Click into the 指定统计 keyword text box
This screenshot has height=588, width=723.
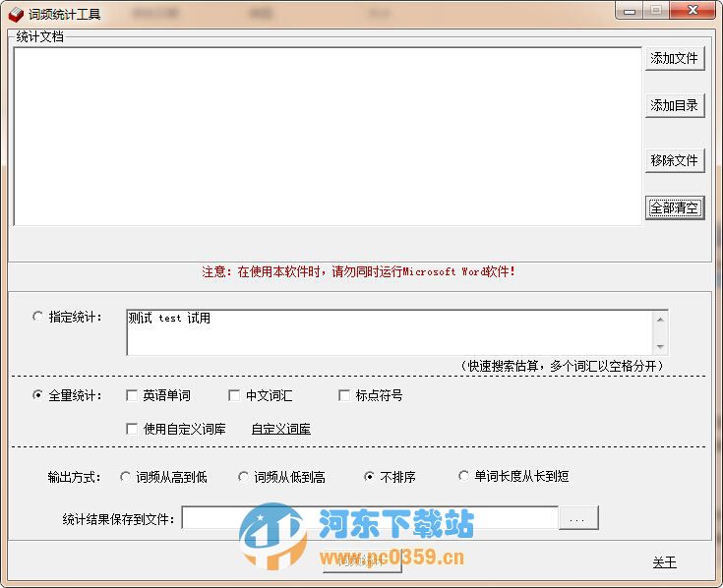coord(389,332)
